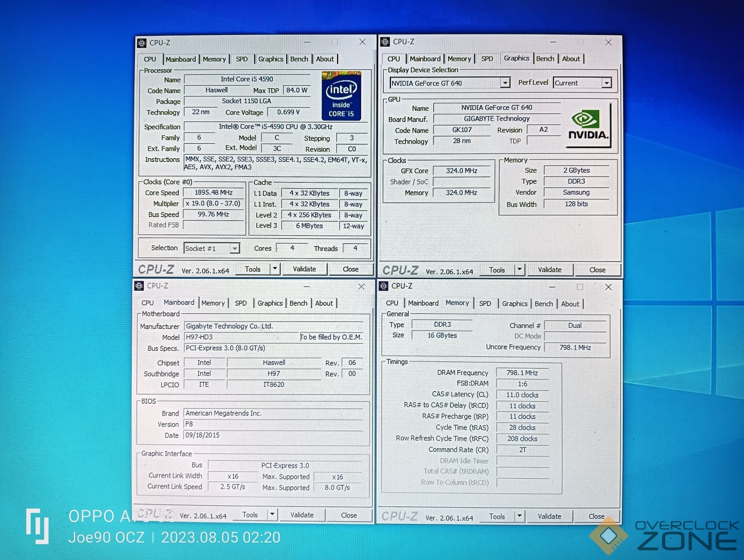Minimize the Graphics CPU-Z window
744x560 pixels.
tap(553, 42)
